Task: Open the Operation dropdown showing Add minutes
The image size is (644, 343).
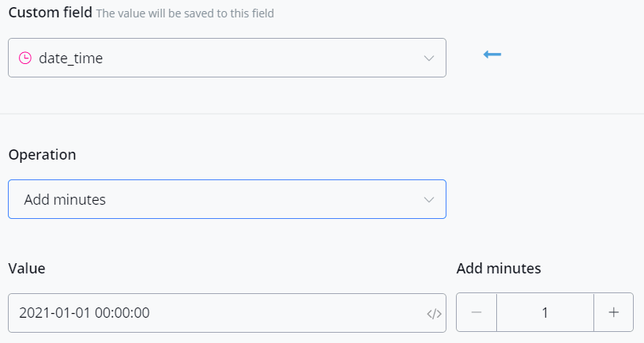Action: pos(227,199)
